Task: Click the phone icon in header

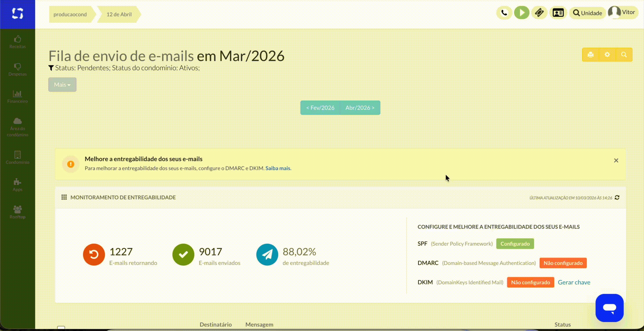Action: 504,13
